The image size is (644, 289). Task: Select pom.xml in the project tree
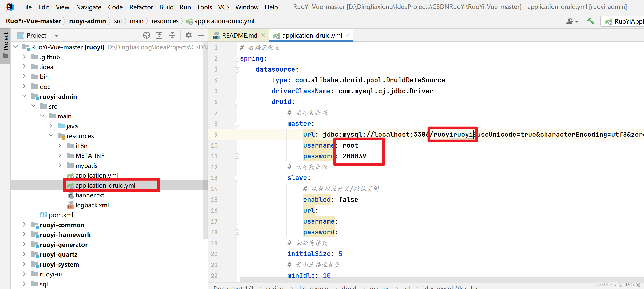tap(61, 215)
